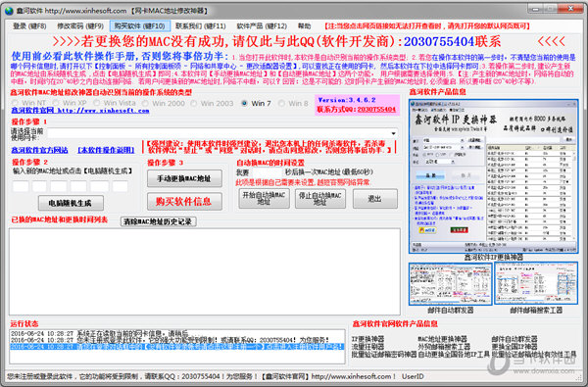Click the 开始自动换MAC地址 button
The image size is (588, 387).
click(264, 198)
